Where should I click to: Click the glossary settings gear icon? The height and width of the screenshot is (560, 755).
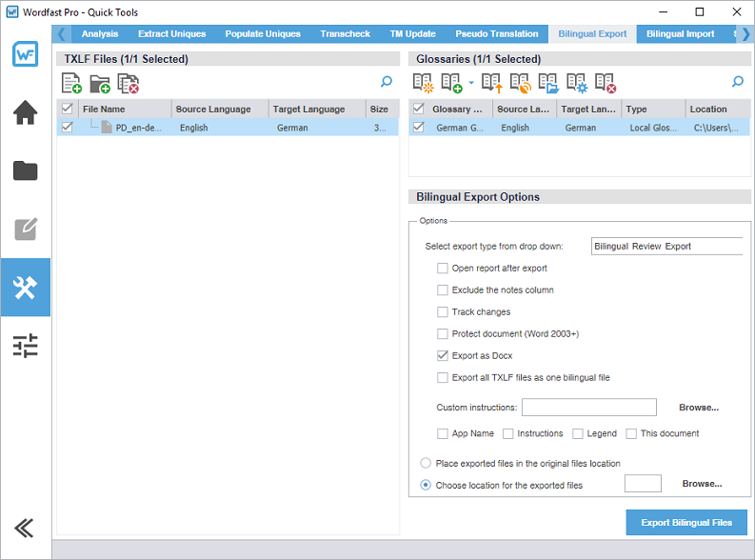click(577, 84)
